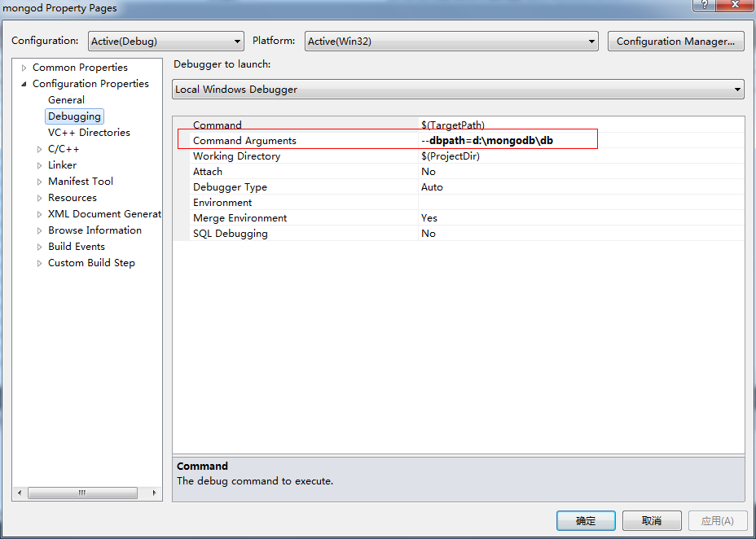Expand the Build Events node
756x539 pixels.
click(37, 246)
